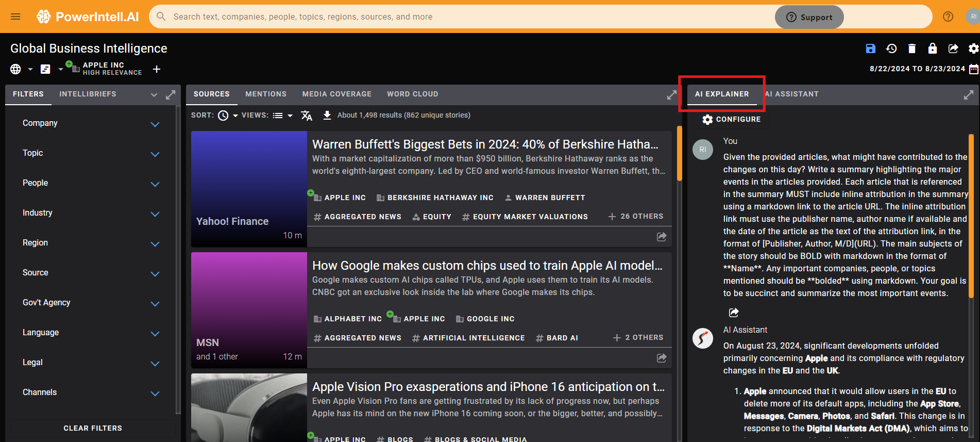980x442 pixels.
Task: Open the 26 Others tags link
Action: [x=636, y=216]
